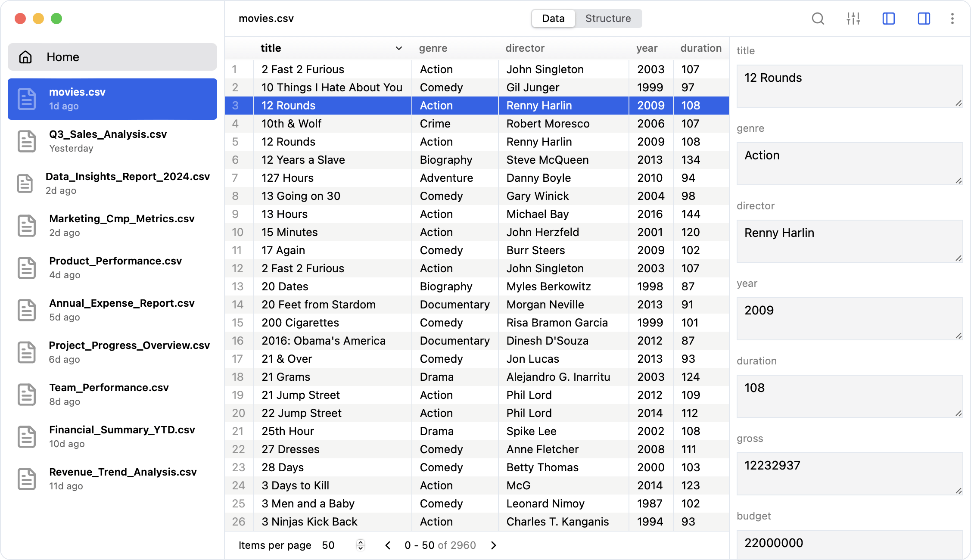Open the three-dot more options menu
Screen dimensions: 971x560
(952, 19)
